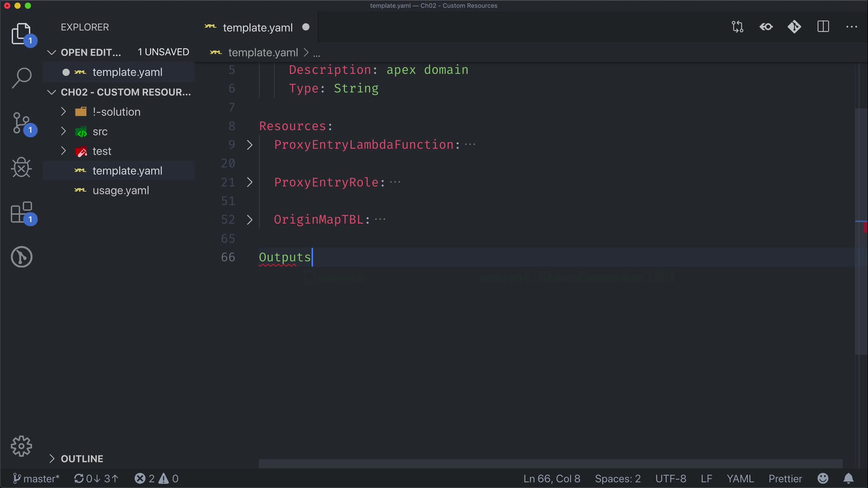The height and width of the screenshot is (488, 868).
Task: Click the notifications bell icon
Action: click(849, 479)
